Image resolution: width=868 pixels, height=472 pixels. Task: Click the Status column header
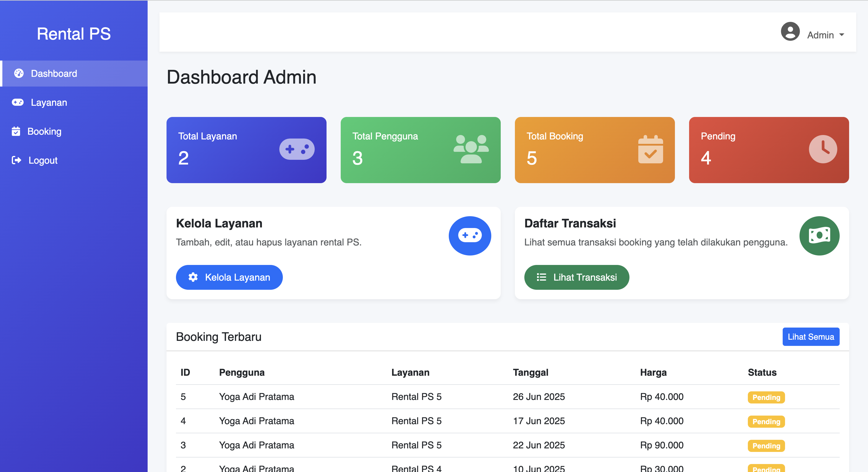pos(762,372)
